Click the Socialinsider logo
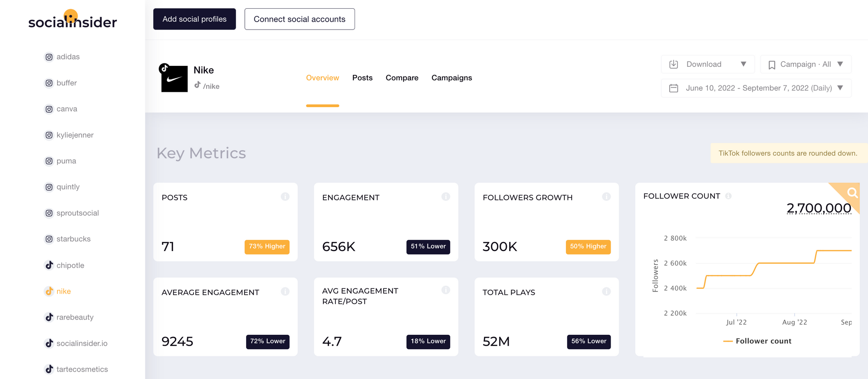868x379 pixels. coord(72,20)
